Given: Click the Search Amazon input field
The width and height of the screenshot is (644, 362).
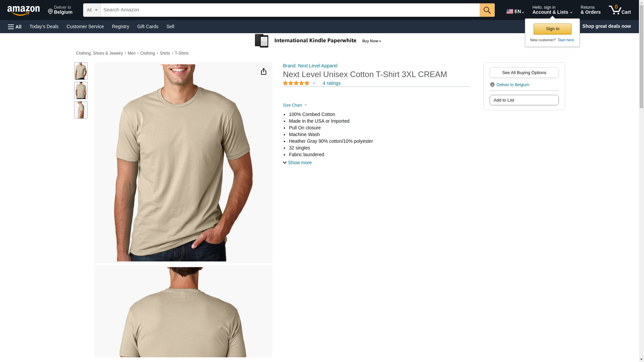Looking at the screenshot, I should tap(290, 10).
